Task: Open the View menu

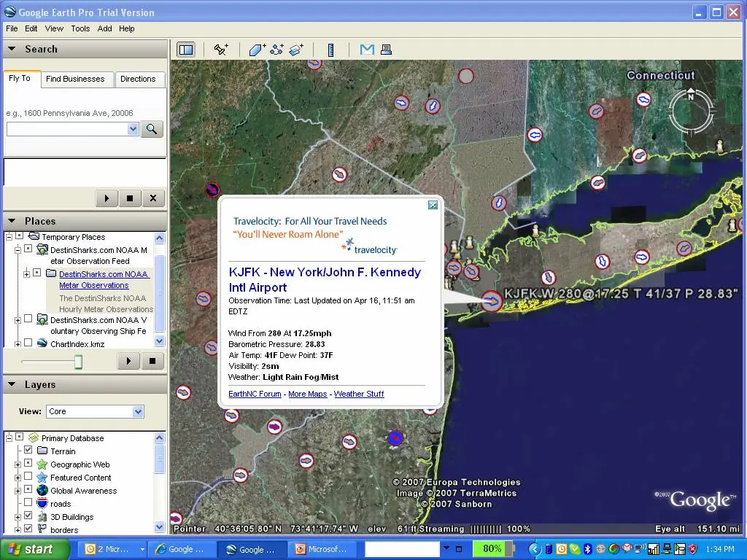Action: coord(54,28)
